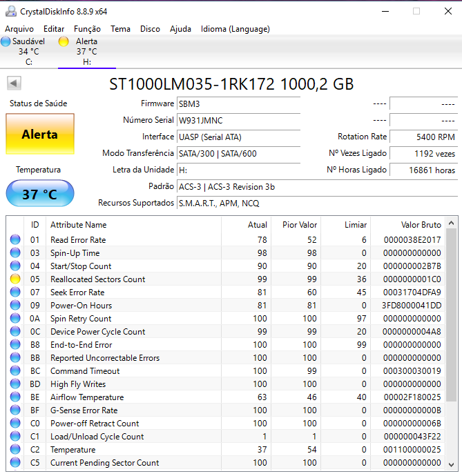Click raw value 000000043F22 of Load/Unload Cycle

pyautogui.click(x=412, y=436)
